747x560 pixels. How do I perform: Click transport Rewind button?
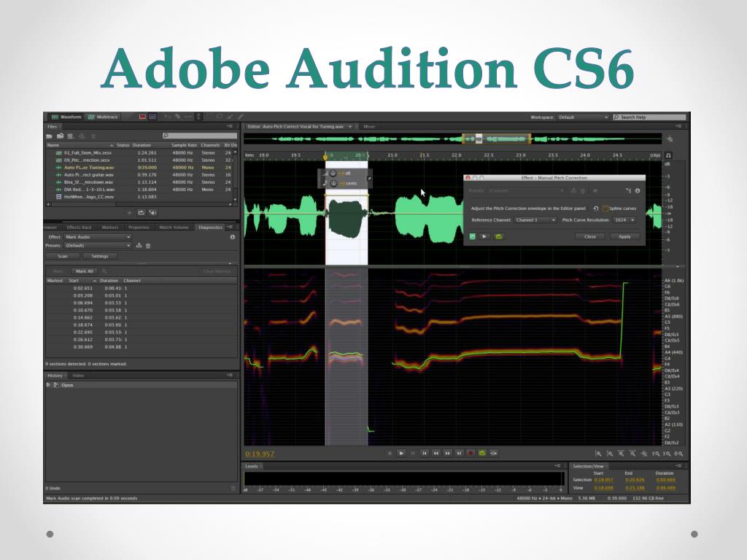coord(436,454)
